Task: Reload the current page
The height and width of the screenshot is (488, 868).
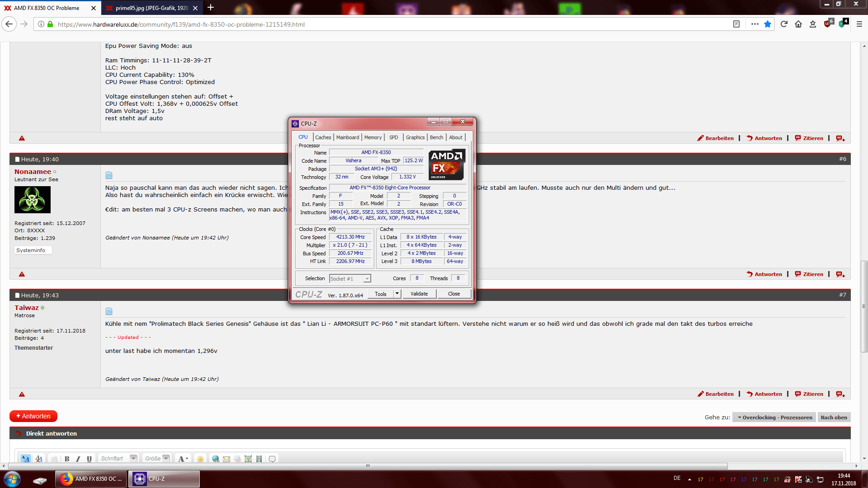Action: 784,24
